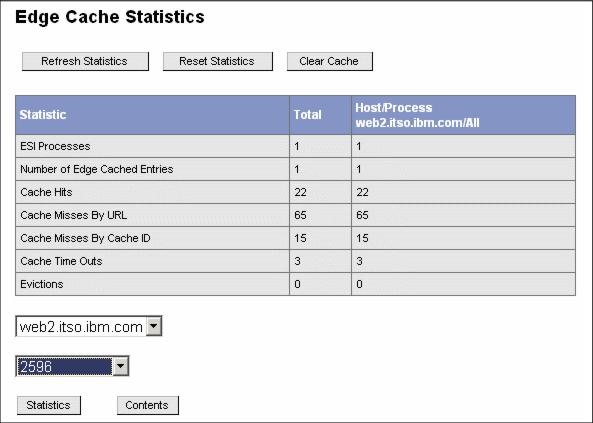Select the Cache Hits row label
Viewport: 593px width, 423px height.
coord(46,192)
